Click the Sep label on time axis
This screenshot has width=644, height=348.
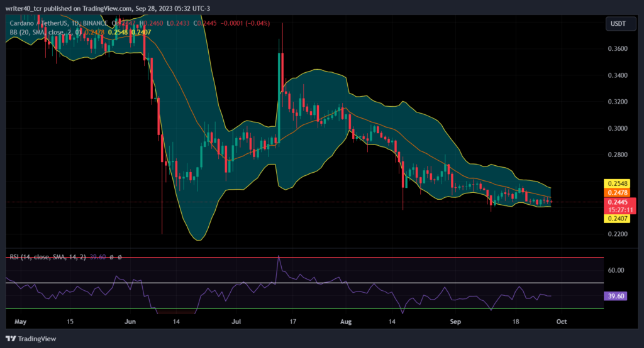pyautogui.click(x=455, y=322)
